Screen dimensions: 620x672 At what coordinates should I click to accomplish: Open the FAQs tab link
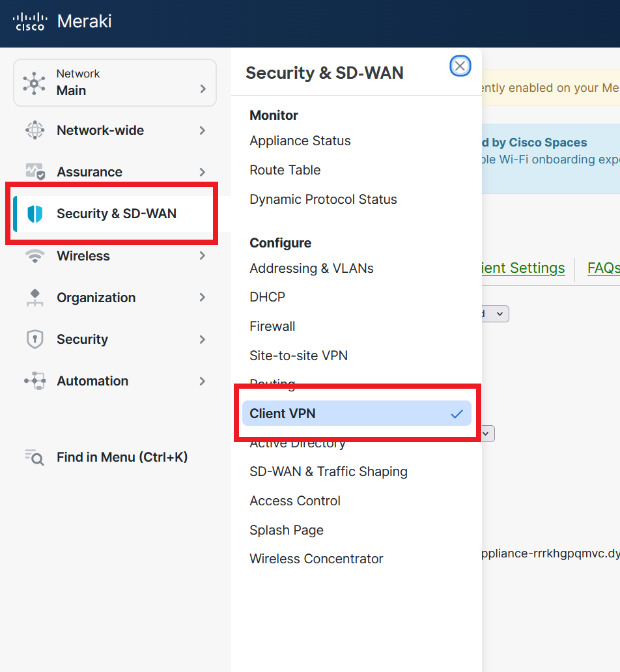click(x=604, y=268)
